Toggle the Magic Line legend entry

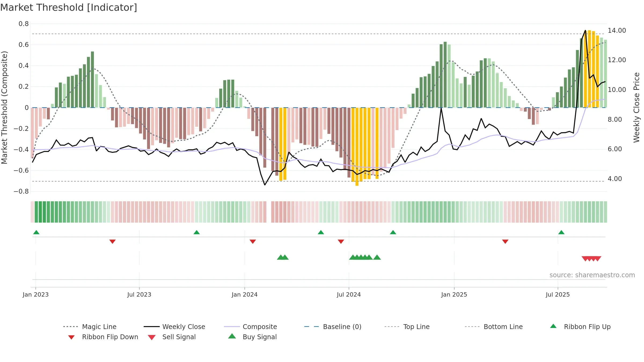[x=90, y=327]
